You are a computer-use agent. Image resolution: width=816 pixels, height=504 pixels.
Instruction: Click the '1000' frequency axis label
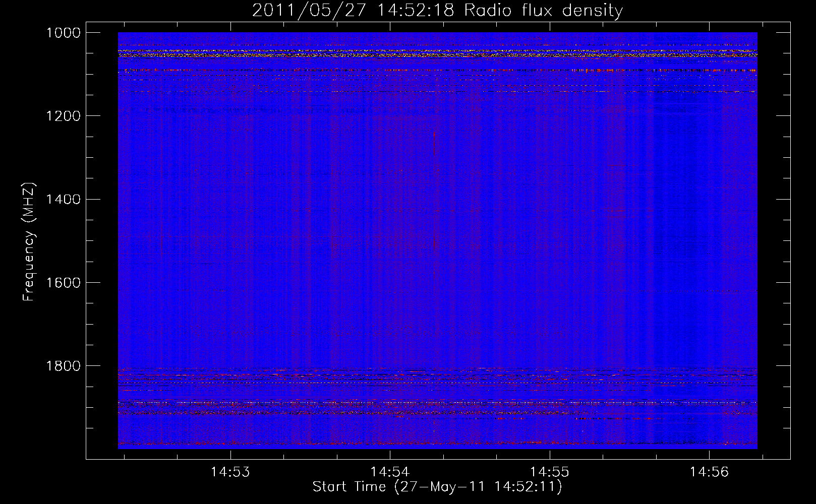63,33
